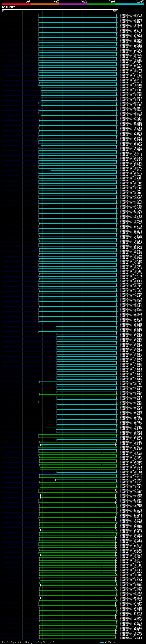The height and width of the screenshot is (644, 146).
Task: Open hit UniRef100_Q655T1
Action: 131,80
